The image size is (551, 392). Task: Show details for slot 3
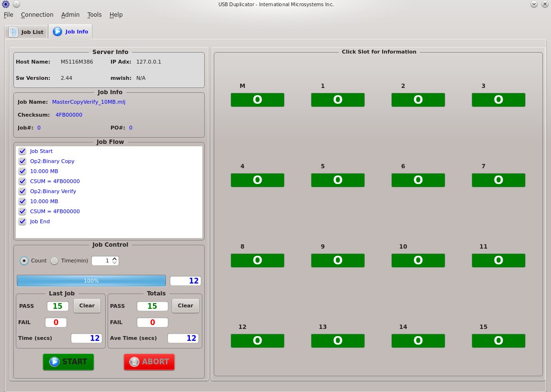(498, 100)
